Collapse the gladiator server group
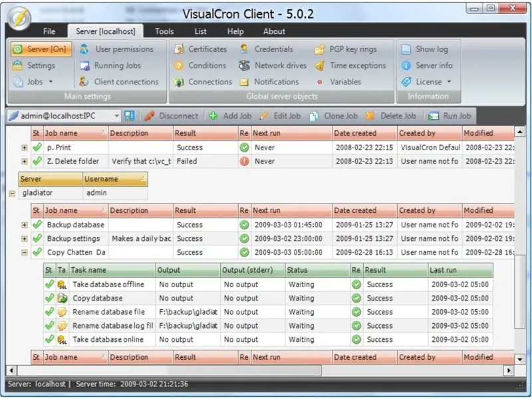Image resolution: width=532 pixels, height=399 pixels. [x=12, y=194]
